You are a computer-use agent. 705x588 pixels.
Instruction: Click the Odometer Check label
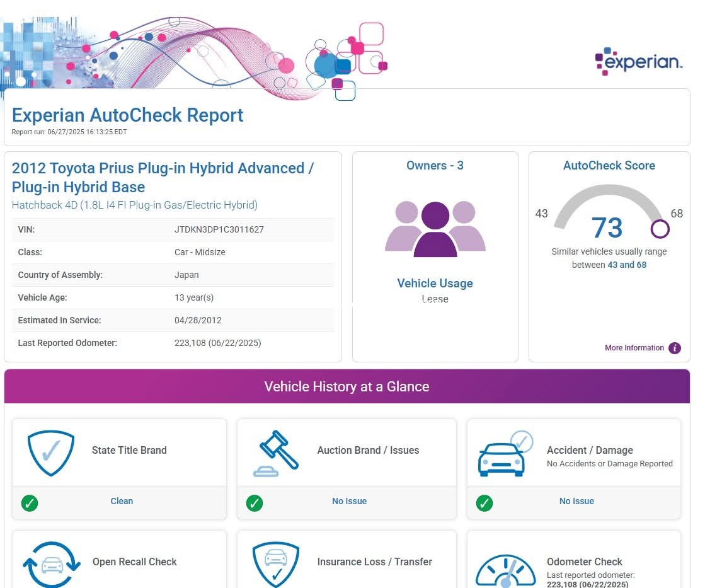(x=585, y=562)
